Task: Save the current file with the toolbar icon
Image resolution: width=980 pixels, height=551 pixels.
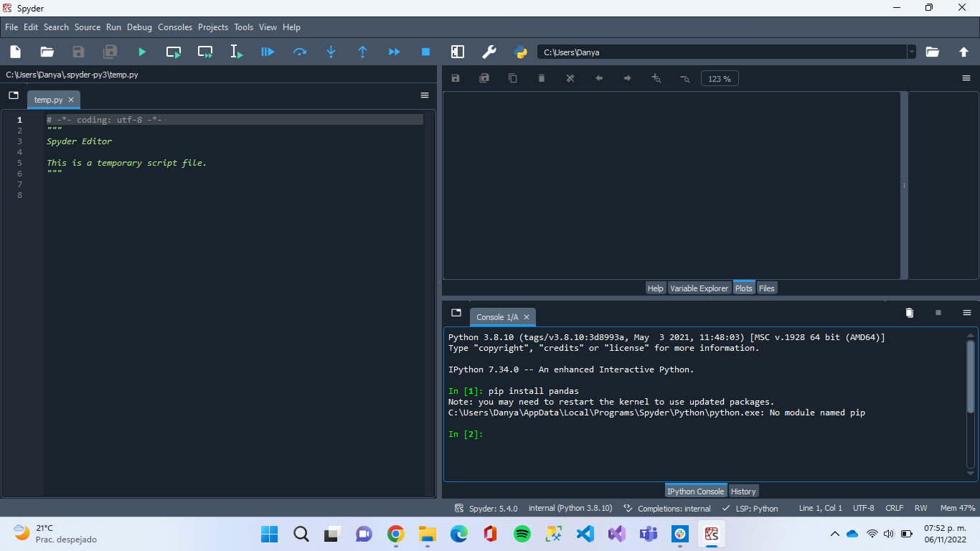Action: (79, 52)
